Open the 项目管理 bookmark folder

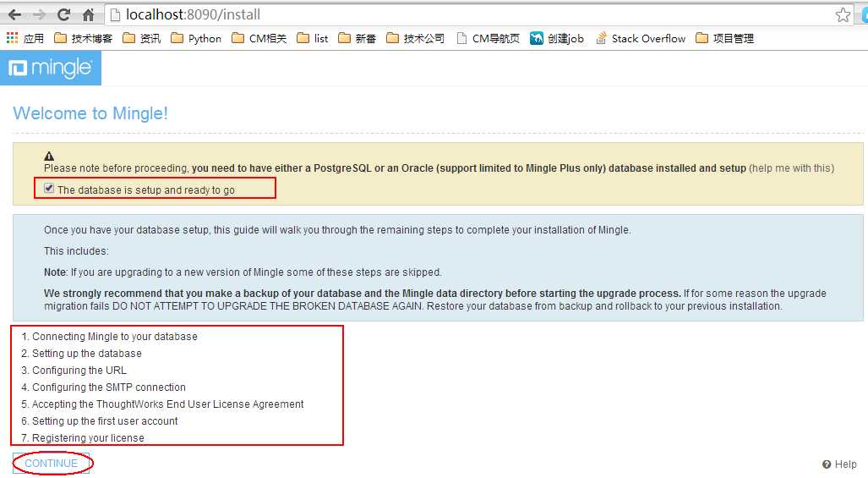pos(724,38)
